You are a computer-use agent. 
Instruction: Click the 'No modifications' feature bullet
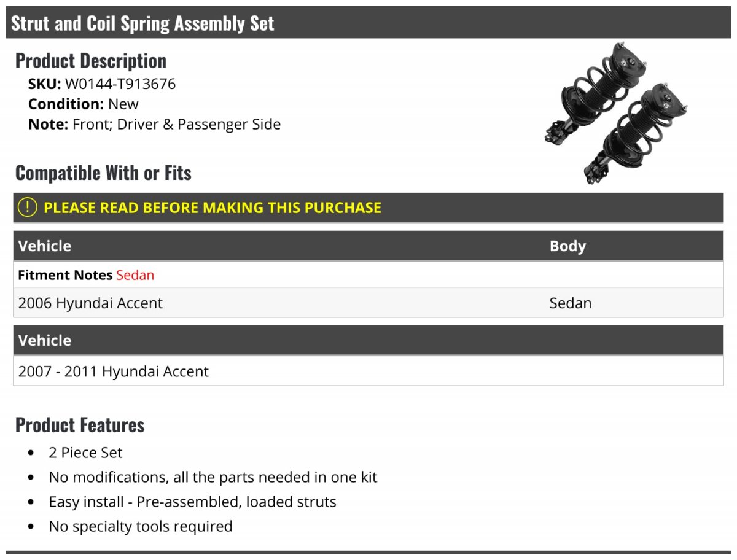(x=213, y=477)
